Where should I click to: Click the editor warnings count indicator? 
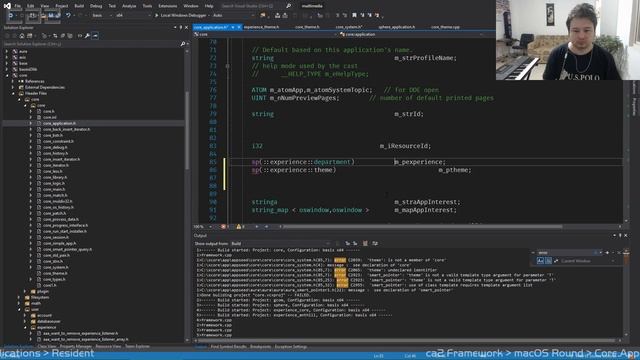pyautogui.click(x=240, y=227)
